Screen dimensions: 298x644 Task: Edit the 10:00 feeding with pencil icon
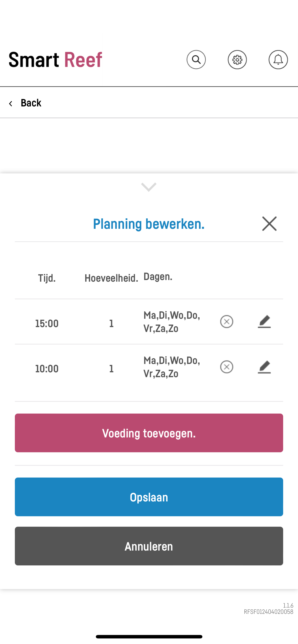tap(264, 367)
